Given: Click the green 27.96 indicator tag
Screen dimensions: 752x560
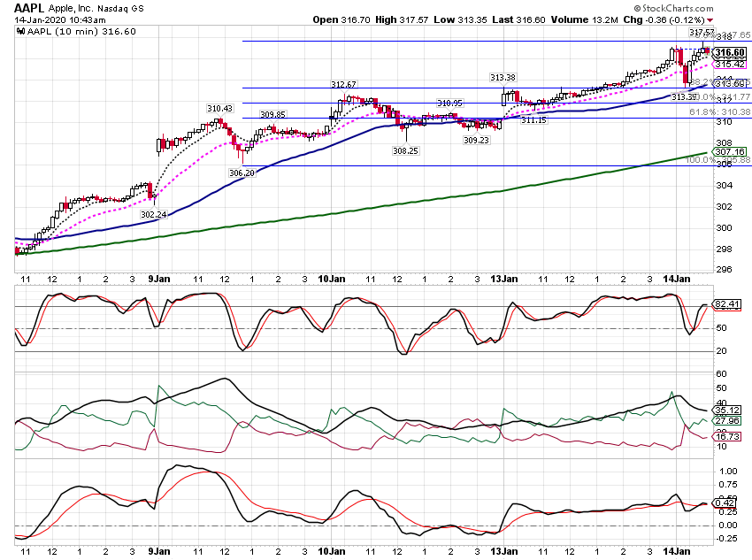Looking at the screenshot, I should (x=727, y=420).
